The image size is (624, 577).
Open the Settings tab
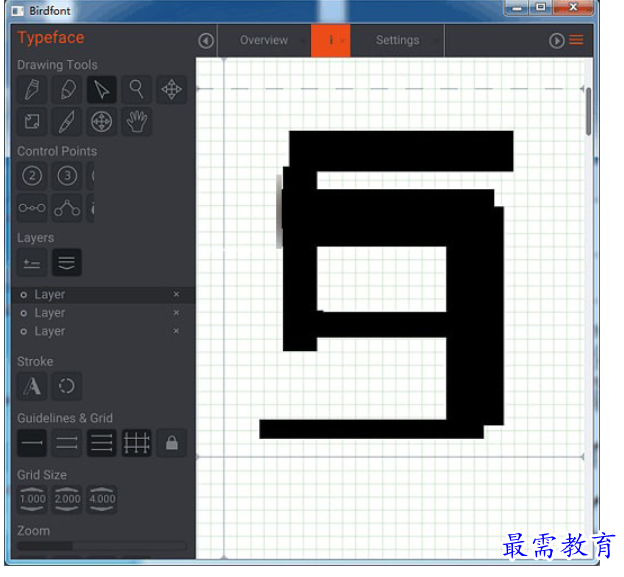(397, 41)
